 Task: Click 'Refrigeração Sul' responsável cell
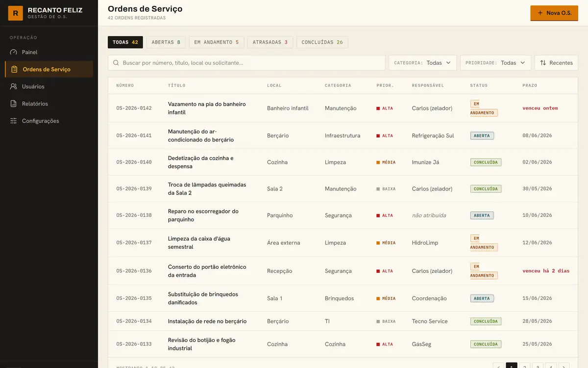point(433,136)
